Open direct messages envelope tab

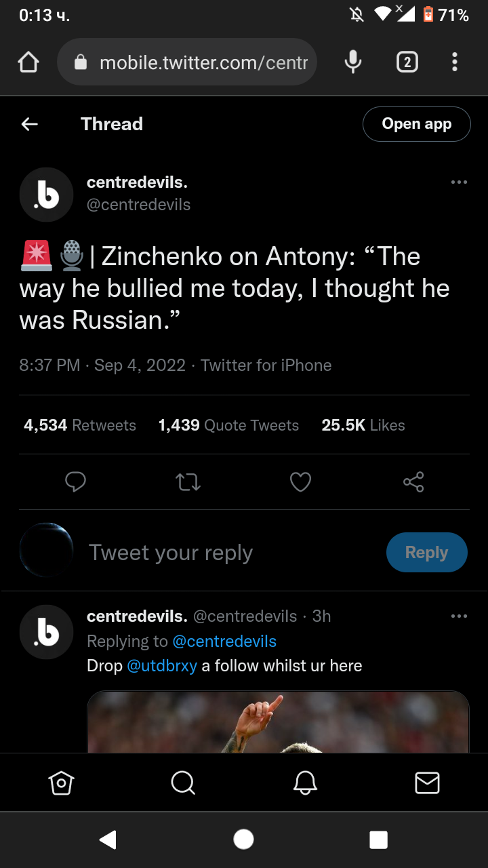tap(427, 783)
